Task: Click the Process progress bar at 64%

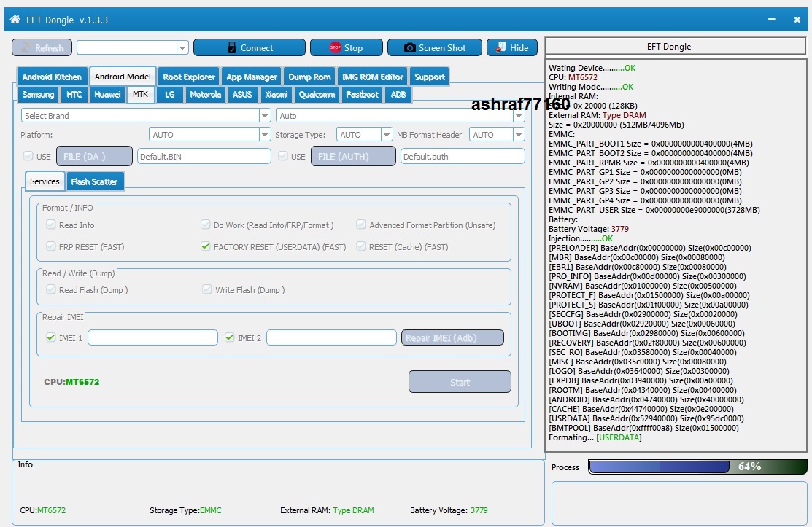Action: coord(697,467)
